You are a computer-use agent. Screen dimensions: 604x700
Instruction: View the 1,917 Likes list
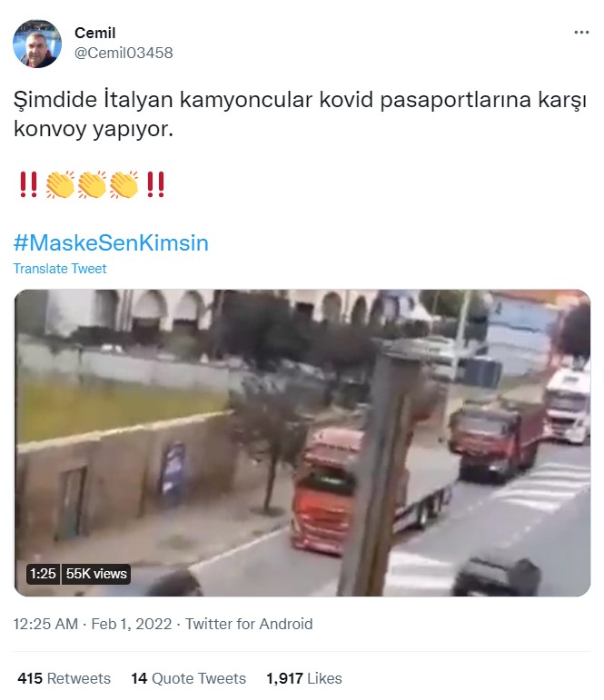303,678
